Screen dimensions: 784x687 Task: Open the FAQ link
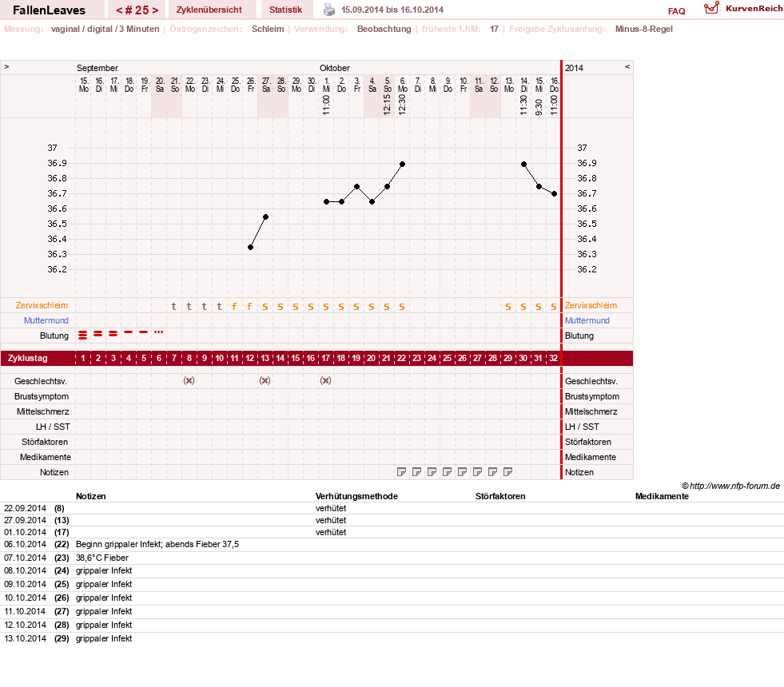[x=676, y=11]
